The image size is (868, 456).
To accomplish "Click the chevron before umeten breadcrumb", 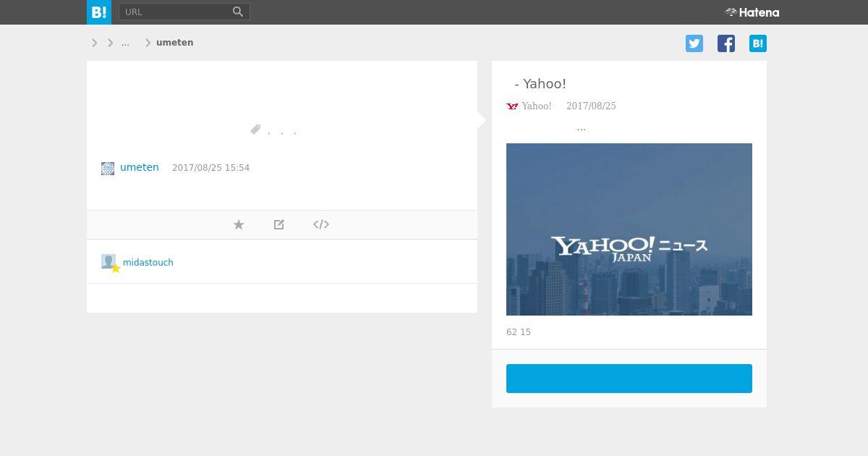I will pos(148,43).
